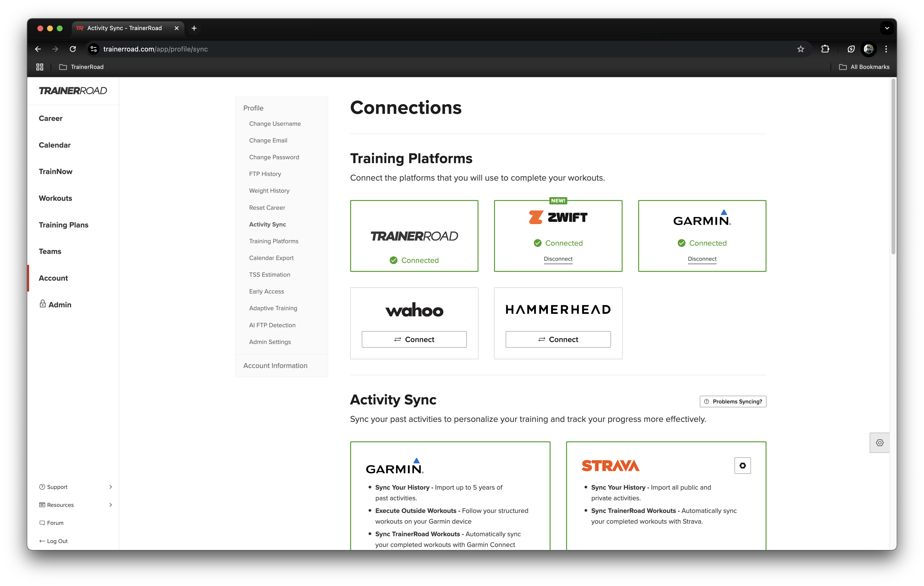Bookmark this page with star icon

click(x=800, y=49)
